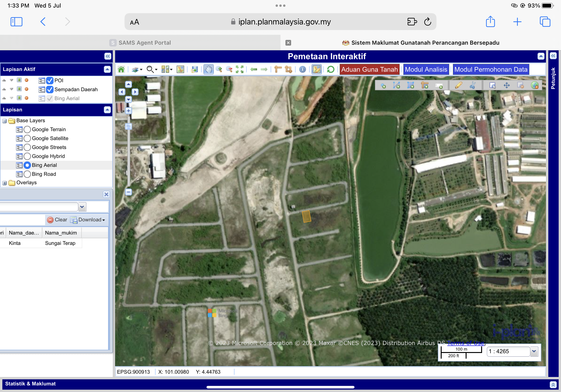Pick the pencil edit tool in drawing toolbar
This screenshot has height=392, width=561.
458,85
